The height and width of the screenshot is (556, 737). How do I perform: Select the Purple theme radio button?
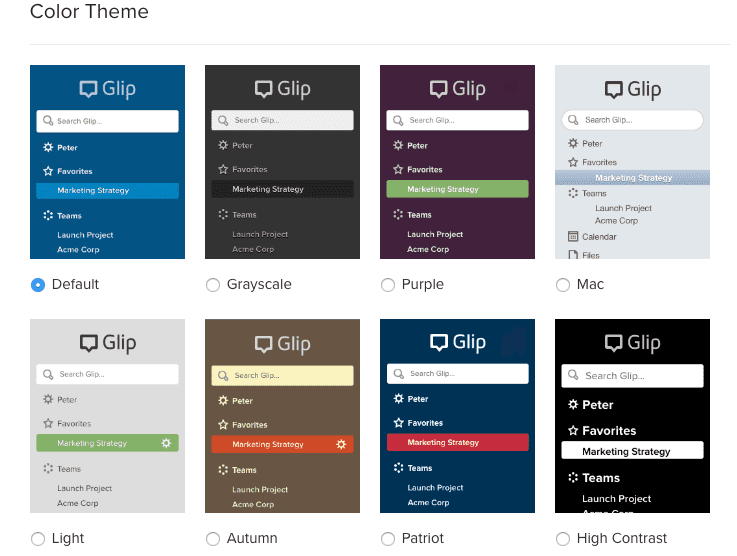pos(388,285)
